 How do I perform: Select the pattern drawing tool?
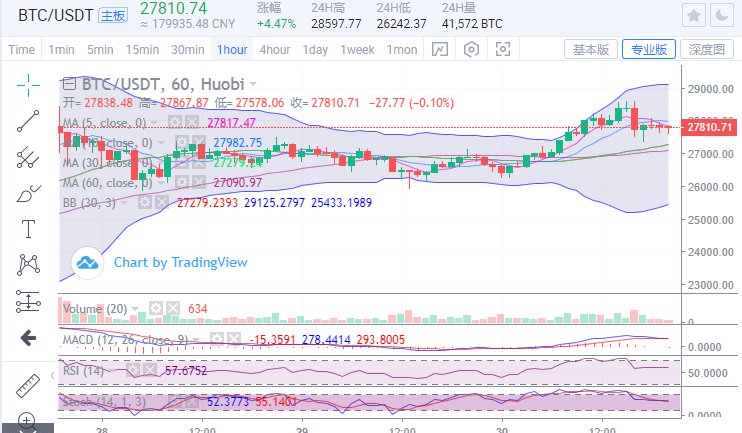click(x=28, y=265)
